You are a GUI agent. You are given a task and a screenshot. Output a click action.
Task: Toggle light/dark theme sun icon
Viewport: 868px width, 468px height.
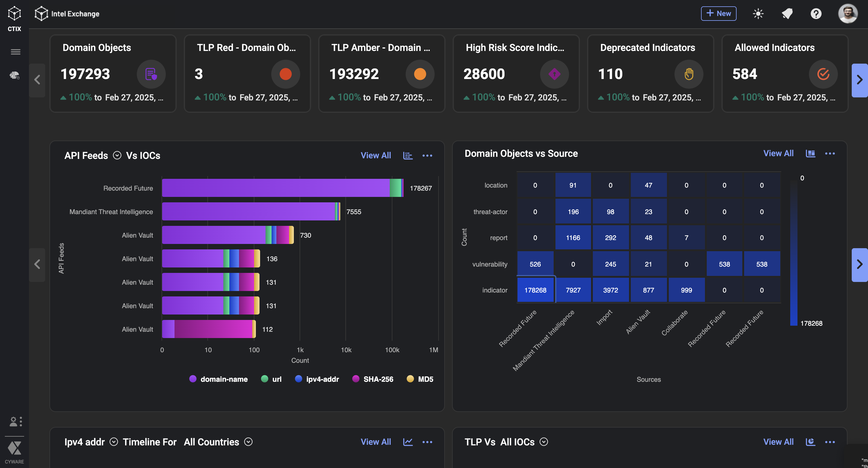[758, 14]
